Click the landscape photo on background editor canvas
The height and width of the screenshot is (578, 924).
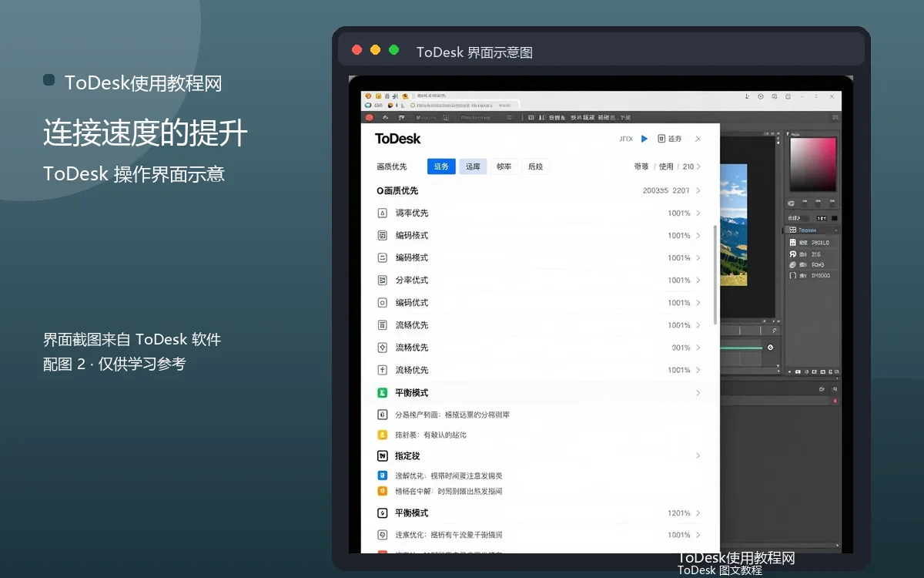click(733, 225)
